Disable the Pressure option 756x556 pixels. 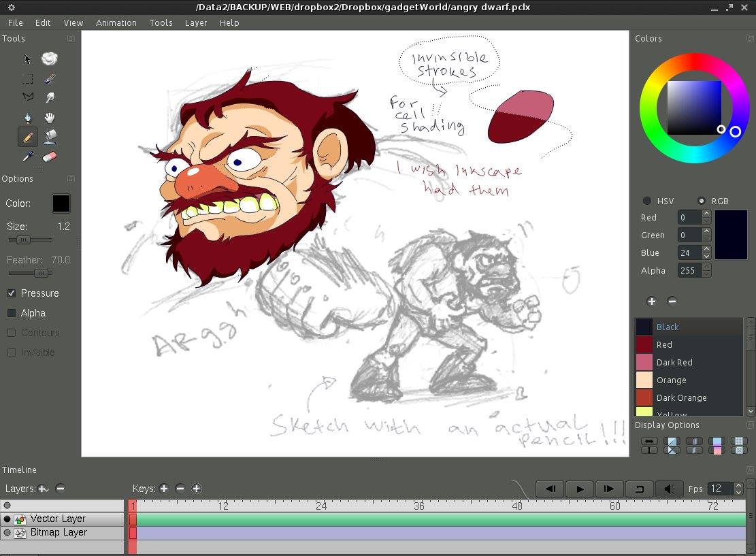coord(12,293)
